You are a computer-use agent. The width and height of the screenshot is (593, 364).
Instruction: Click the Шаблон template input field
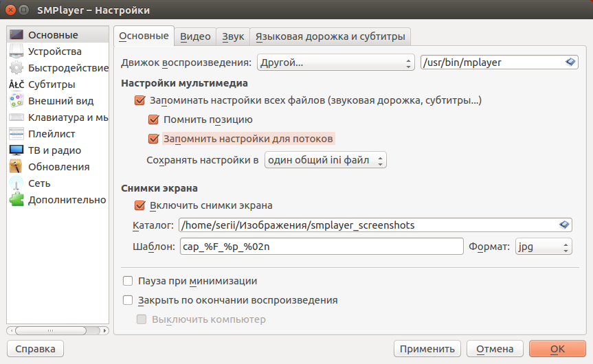pyautogui.click(x=322, y=247)
